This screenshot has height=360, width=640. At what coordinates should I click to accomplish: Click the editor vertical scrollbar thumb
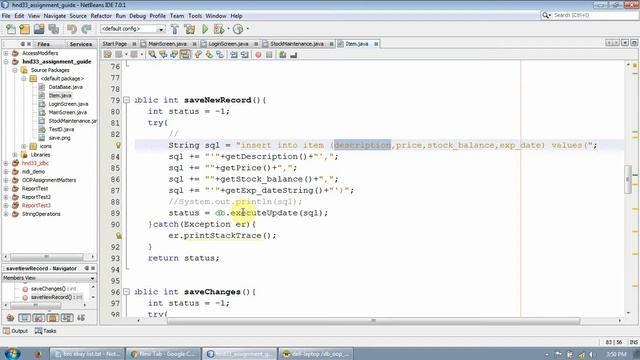[x=628, y=179]
